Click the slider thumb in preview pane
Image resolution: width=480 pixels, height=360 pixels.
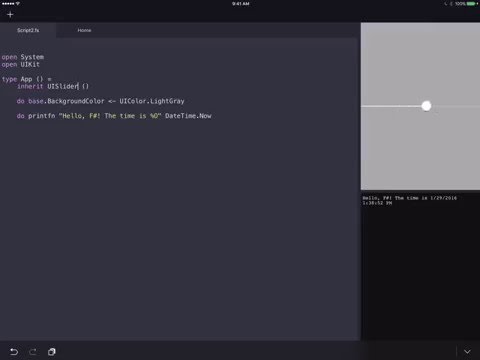426,106
